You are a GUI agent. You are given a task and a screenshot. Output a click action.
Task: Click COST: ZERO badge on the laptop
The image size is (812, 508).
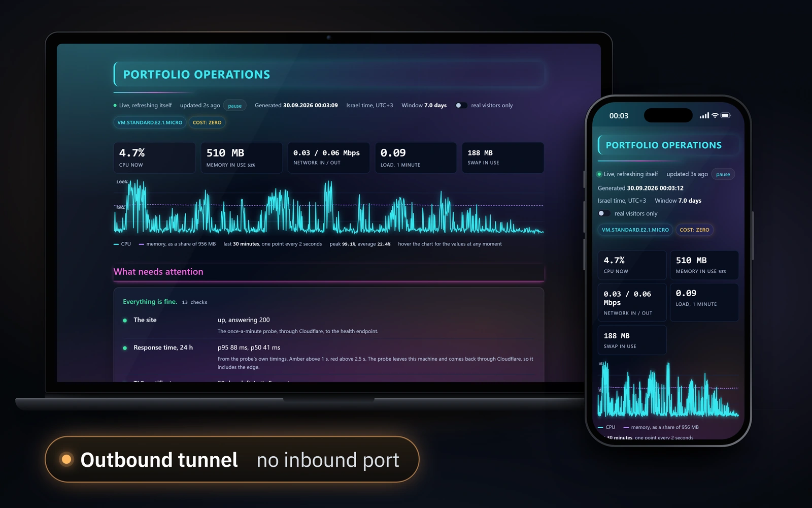[x=207, y=122]
